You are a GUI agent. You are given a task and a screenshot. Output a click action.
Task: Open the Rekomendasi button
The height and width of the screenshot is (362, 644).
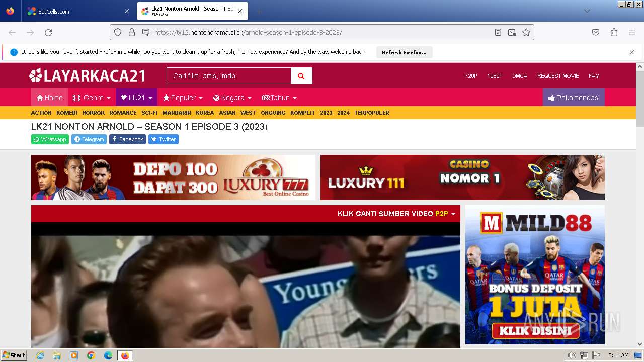pos(574,98)
